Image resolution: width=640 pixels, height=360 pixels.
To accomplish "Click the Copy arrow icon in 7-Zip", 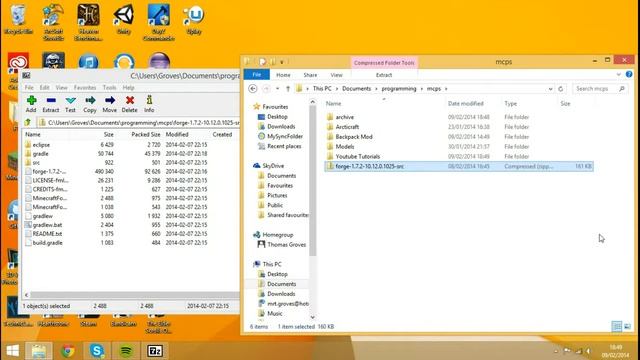I will tap(90, 100).
